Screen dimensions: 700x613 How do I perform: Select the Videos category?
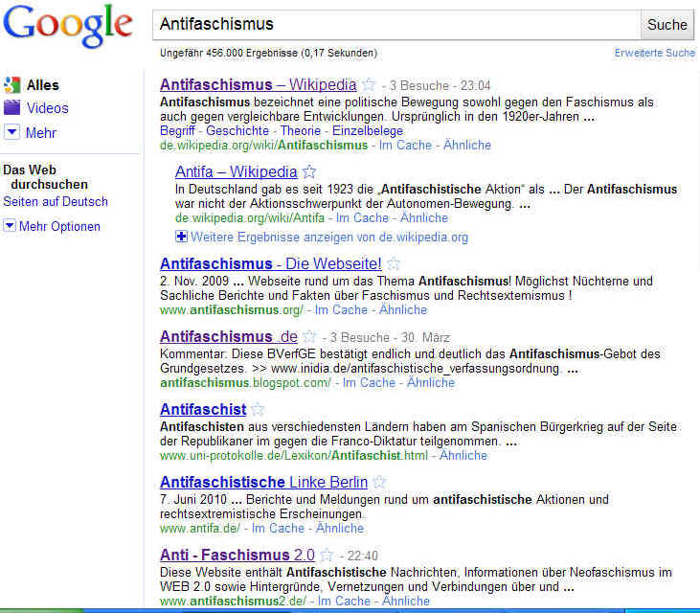[47, 108]
